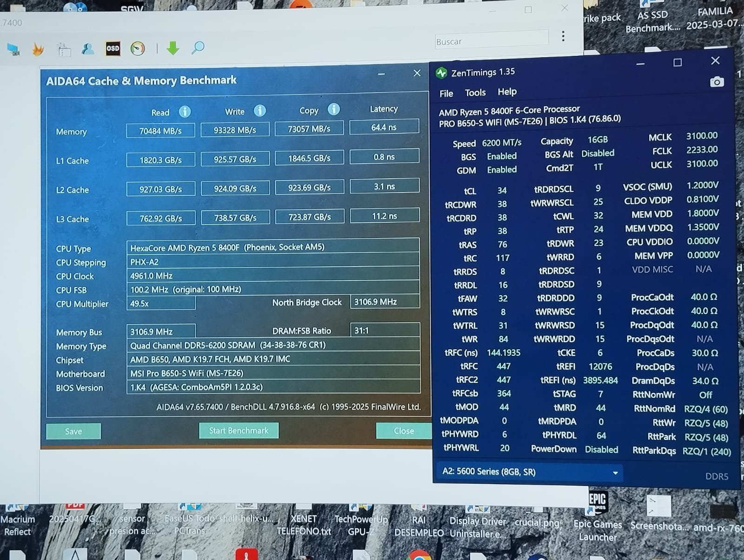Image resolution: width=744 pixels, height=560 pixels.
Task: Click Start Benchmark button
Action: tap(239, 431)
